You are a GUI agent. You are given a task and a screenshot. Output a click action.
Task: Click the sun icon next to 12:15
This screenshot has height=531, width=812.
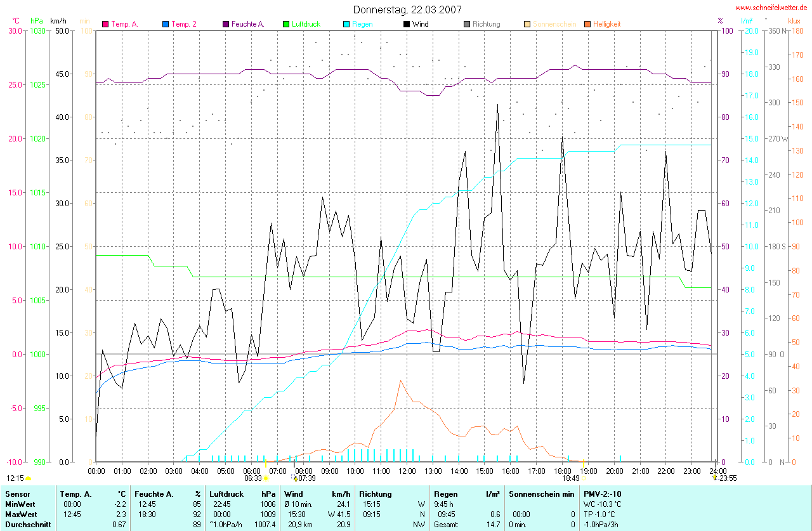pos(28,478)
